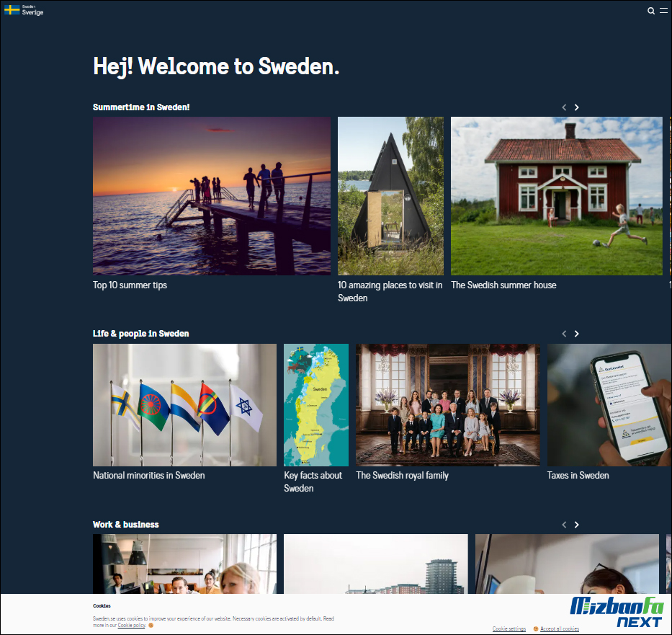Click Taxes in Sweden link
Screen dimensions: 672x635
(578, 476)
